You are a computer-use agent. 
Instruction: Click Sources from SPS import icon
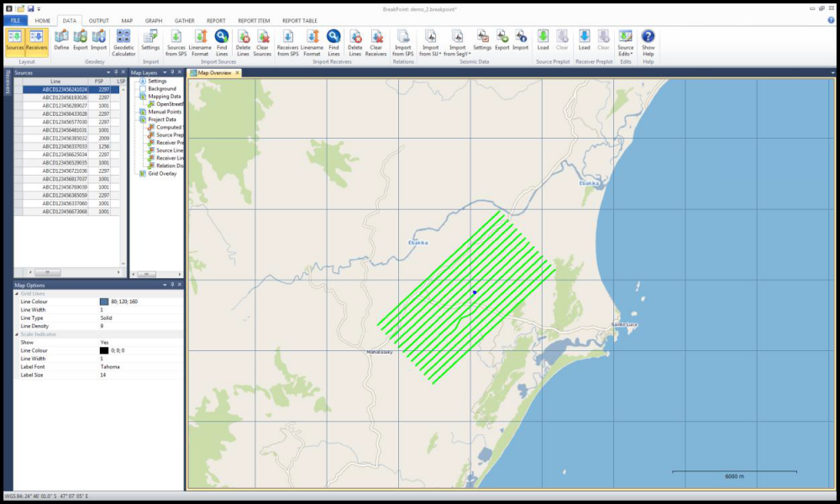176,42
